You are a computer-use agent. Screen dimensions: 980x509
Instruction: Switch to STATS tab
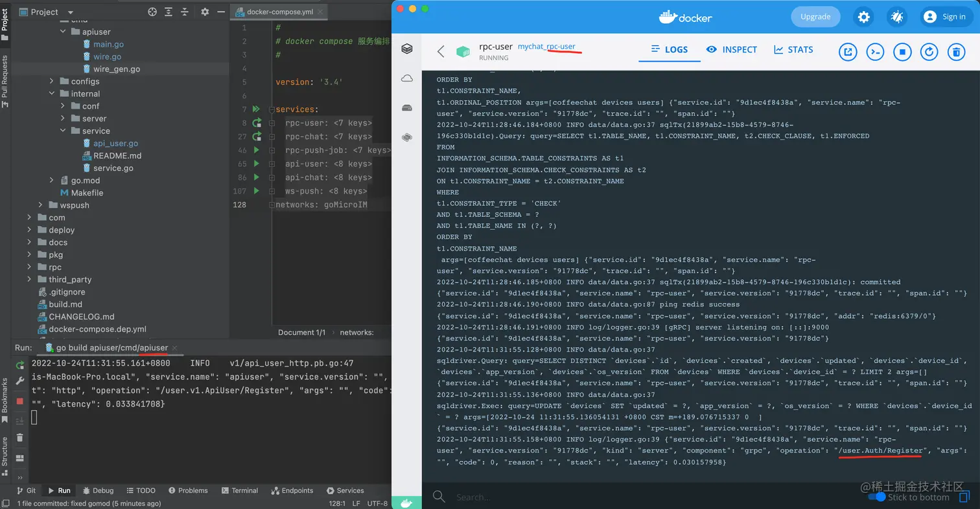(x=793, y=49)
